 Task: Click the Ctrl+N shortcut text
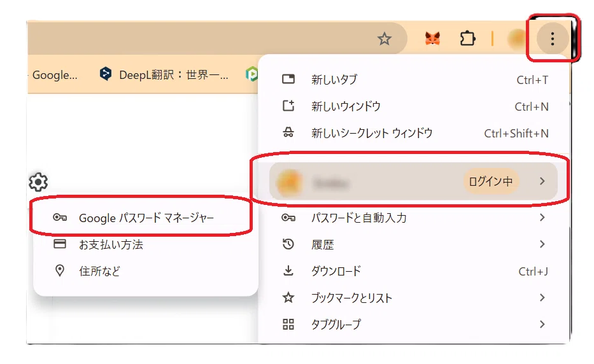pos(532,107)
